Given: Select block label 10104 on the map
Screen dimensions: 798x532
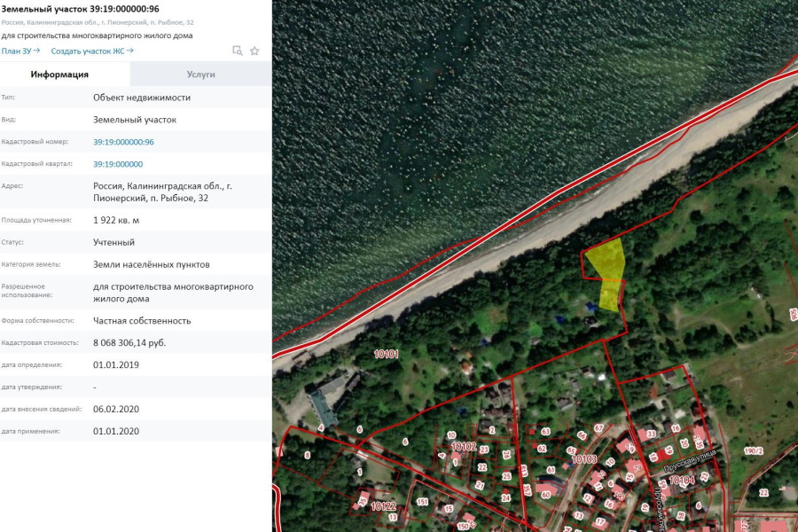Looking at the screenshot, I should pyautogui.click(x=681, y=480).
